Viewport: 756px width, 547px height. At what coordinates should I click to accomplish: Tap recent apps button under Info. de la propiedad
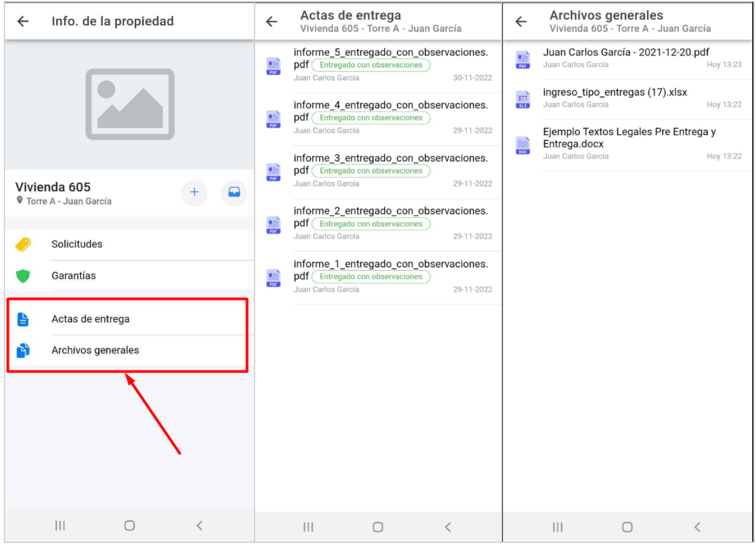click(x=60, y=526)
